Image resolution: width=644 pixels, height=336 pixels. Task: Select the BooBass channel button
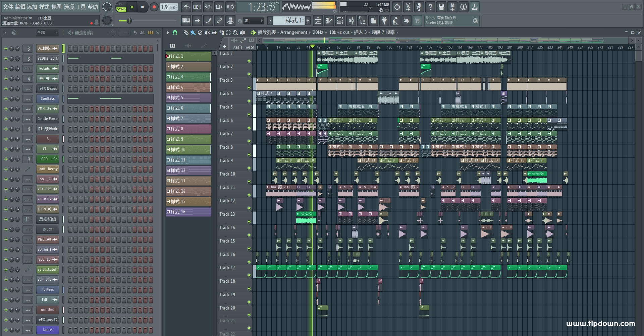[x=48, y=99]
